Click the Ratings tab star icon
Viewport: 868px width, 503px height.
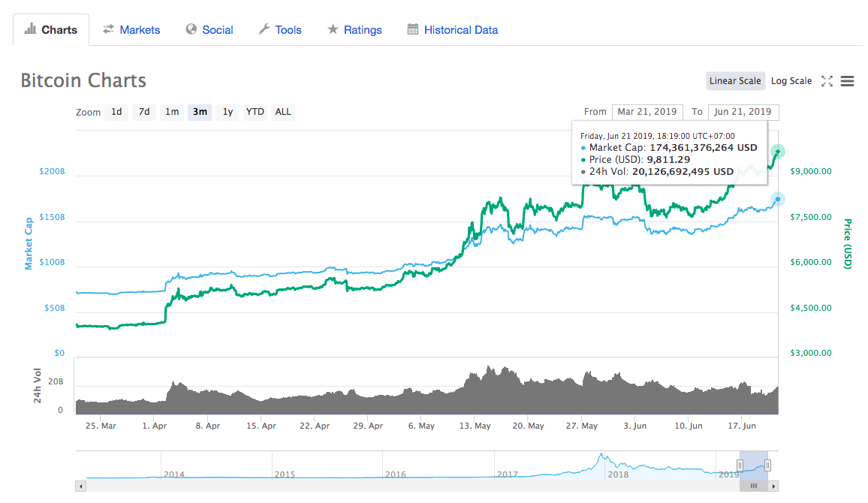(333, 29)
